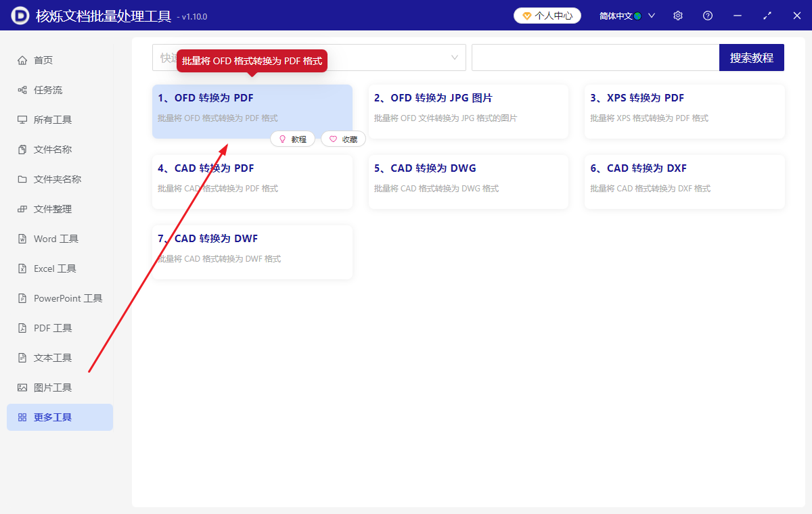Click the monitor icon beside 所有工具
This screenshot has width=812, height=514.
[22, 120]
